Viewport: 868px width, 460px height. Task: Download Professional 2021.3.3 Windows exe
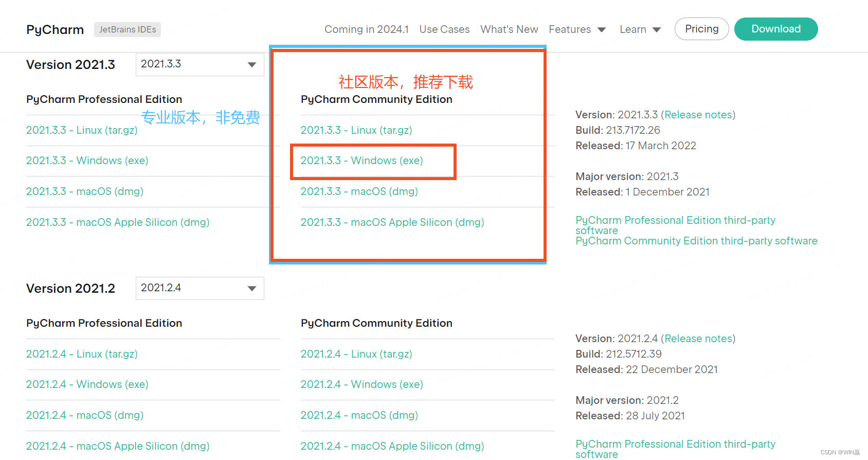click(87, 161)
